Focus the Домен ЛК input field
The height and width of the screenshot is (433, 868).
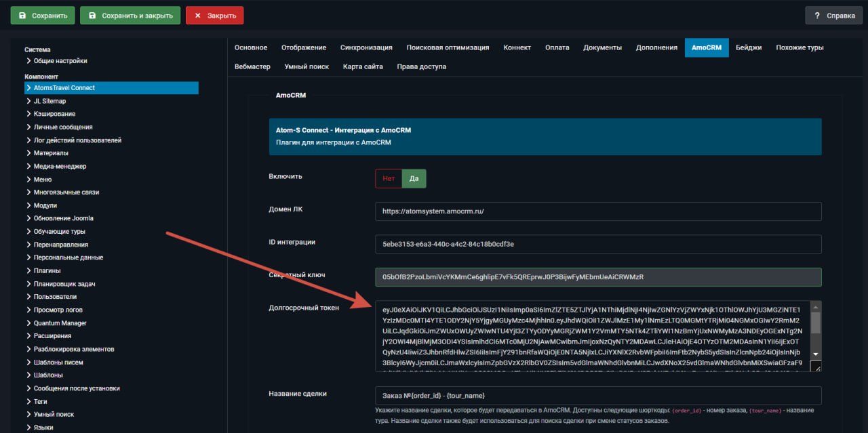point(598,211)
